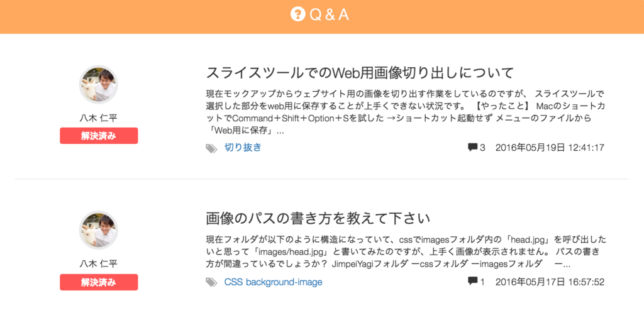Click the comment bubble icon showing 1 reply
This screenshot has width=644, height=313.
tap(473, 281)
